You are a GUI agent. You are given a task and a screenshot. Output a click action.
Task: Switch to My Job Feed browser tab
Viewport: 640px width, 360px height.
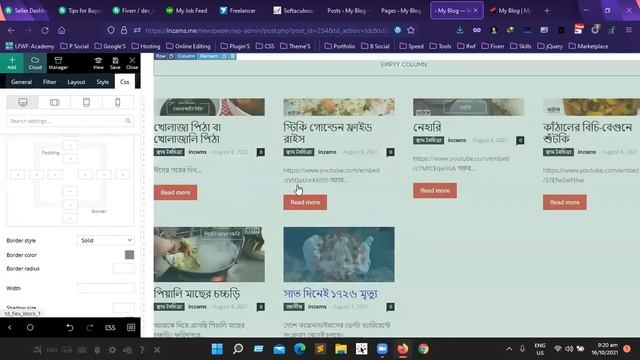click(187, 11)
